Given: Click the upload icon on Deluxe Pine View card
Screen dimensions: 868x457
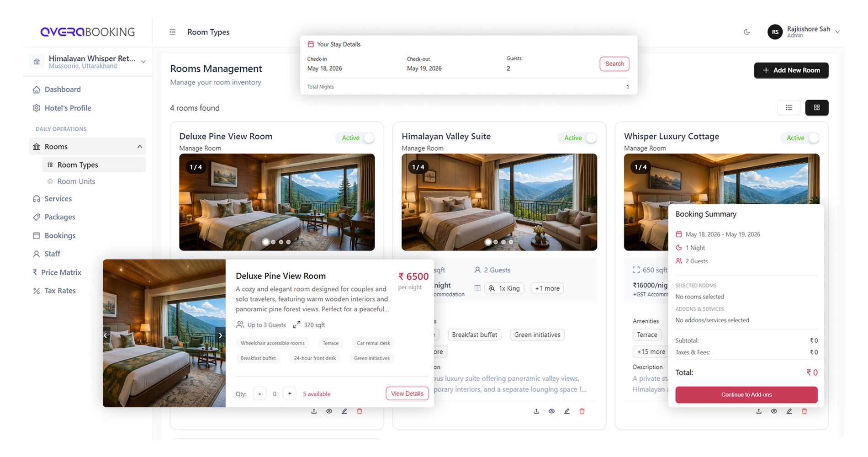Looking at the screenshot, I should point(314,411).
